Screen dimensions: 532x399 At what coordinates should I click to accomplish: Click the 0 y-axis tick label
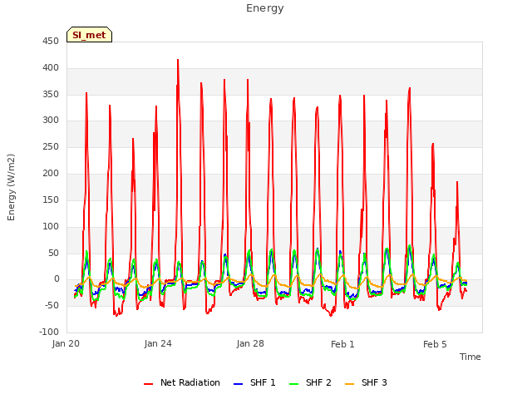(x=57, y=279)
